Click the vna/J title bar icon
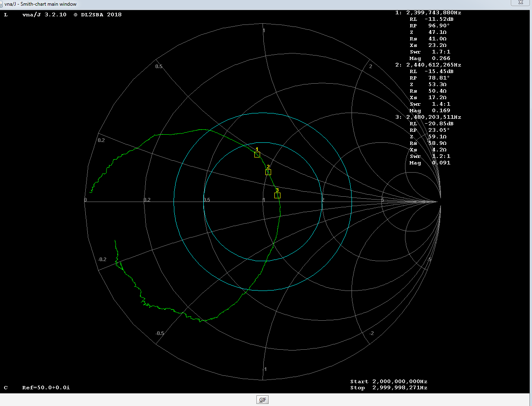The image size is (532, 406). point(1,4)
